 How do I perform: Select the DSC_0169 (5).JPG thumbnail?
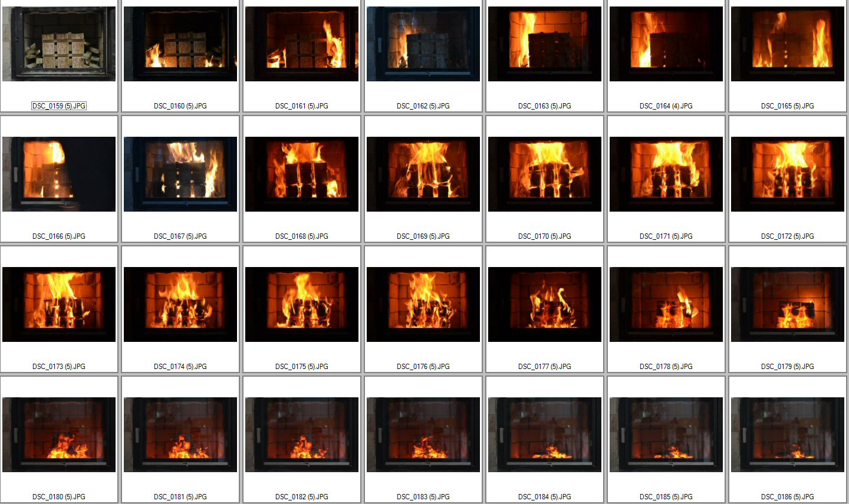pos(423,174)
